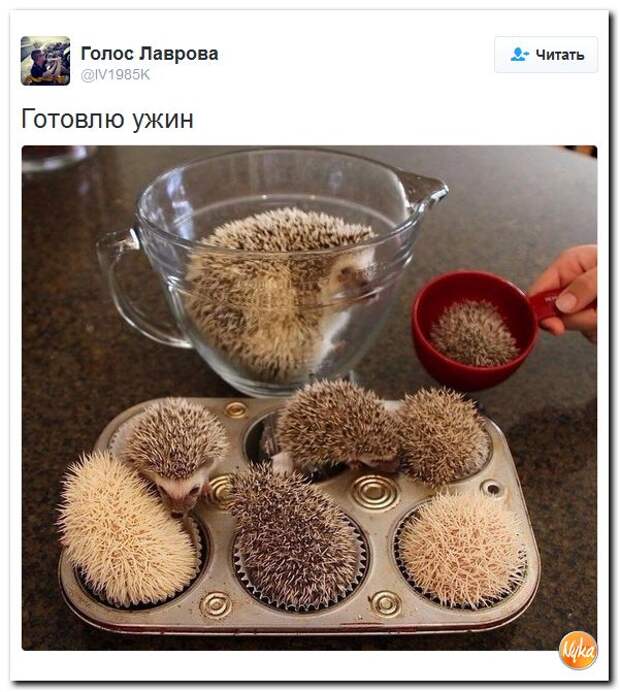Open the attached hedgehog photo
The width and height of the screenshot is (620, 692).
309,398
